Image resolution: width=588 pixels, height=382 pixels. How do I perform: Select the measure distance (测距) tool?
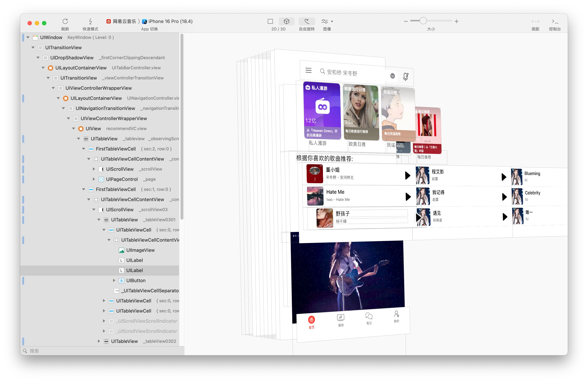tap(535, 22)
